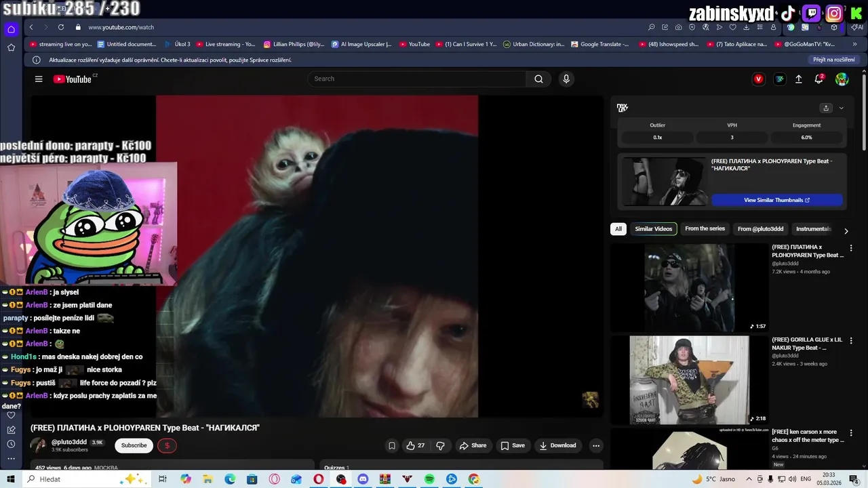Click Přejít na rozšíření button
The width and height of the screenshot is (868, 488).
pyautogui.click(x=834, y=60)
